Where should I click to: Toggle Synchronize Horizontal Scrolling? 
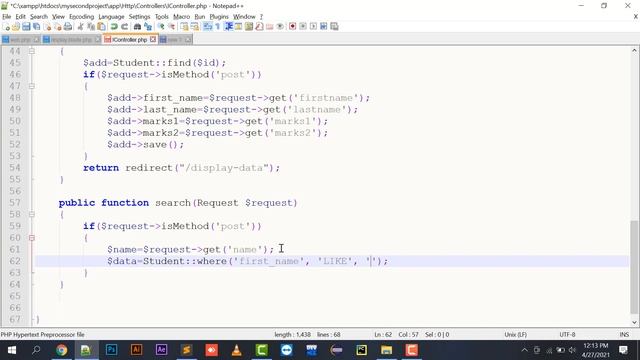195,27
